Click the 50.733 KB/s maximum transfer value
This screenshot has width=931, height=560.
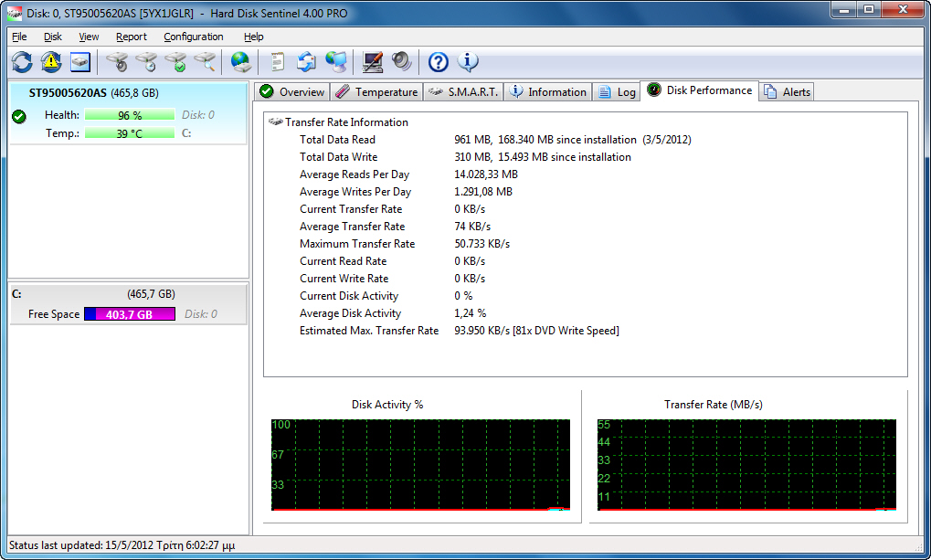482,244
